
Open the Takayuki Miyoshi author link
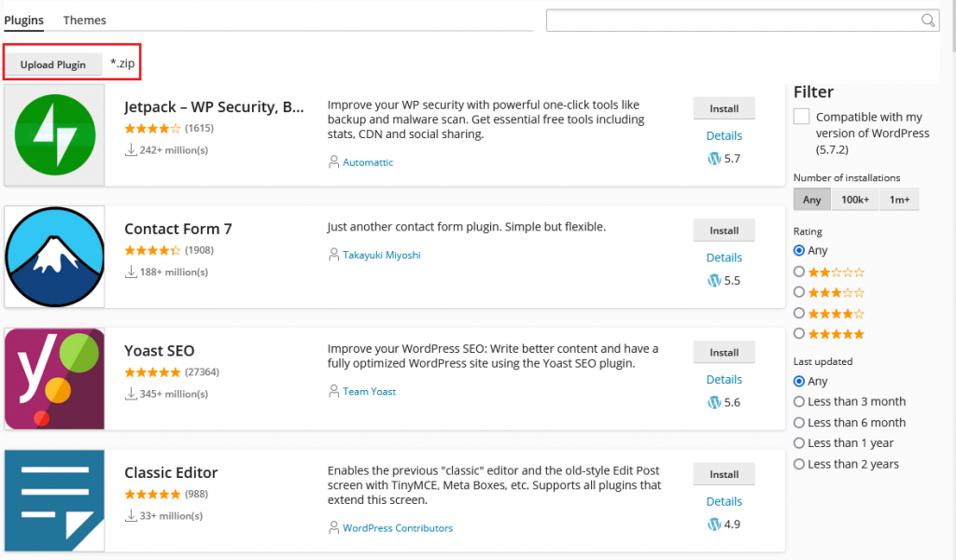coord(382,255)
